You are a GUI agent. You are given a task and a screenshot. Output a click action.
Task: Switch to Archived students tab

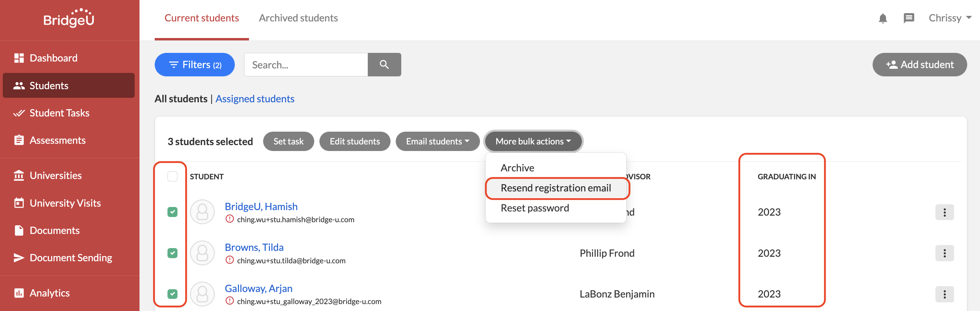click(x=298, y=18)
